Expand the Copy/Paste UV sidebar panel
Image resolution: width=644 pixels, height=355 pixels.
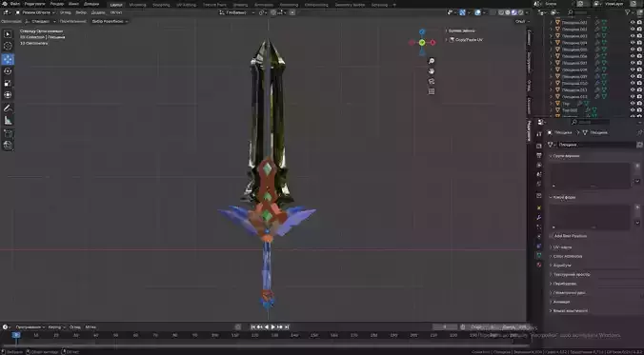pyautogui.click(x=466, y=40)
